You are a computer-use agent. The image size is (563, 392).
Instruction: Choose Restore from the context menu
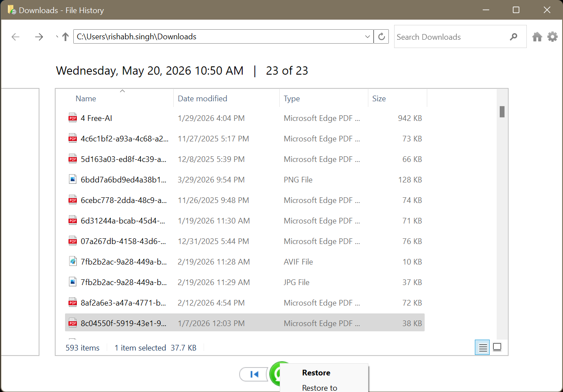316,373
